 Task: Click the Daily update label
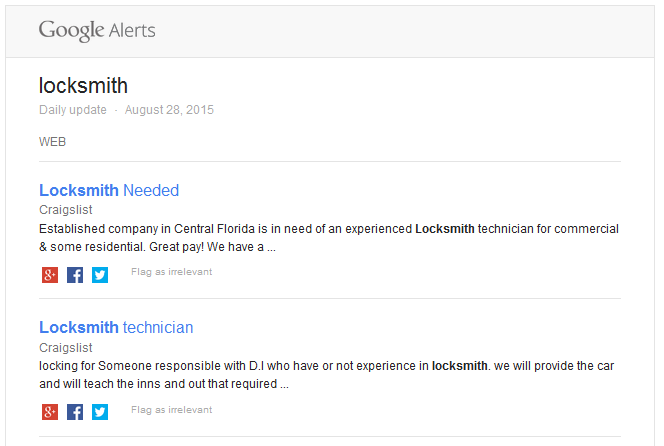[73, 110]
